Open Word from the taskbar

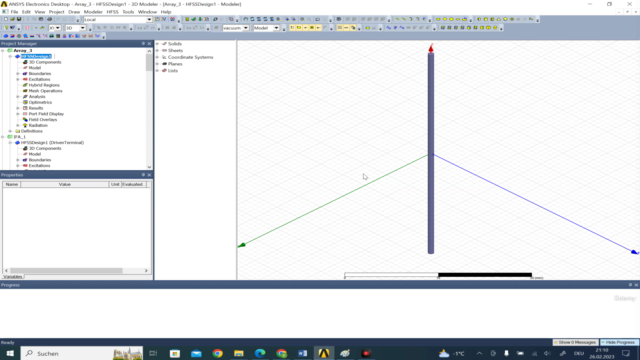[x=302, y=353]
